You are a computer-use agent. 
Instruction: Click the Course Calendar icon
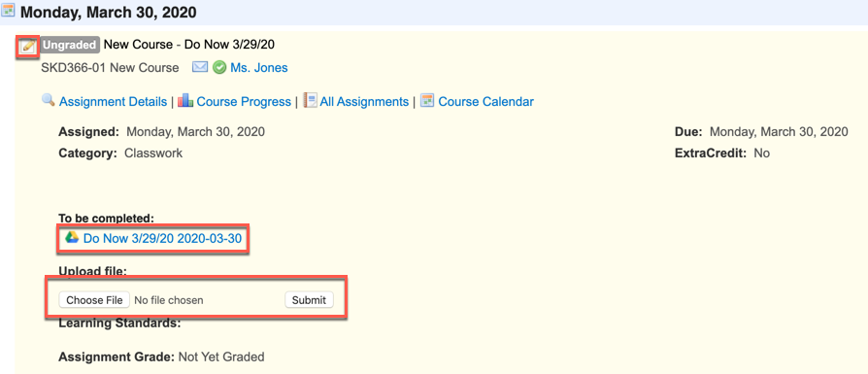pyautogui.click(x=427, y=100)
